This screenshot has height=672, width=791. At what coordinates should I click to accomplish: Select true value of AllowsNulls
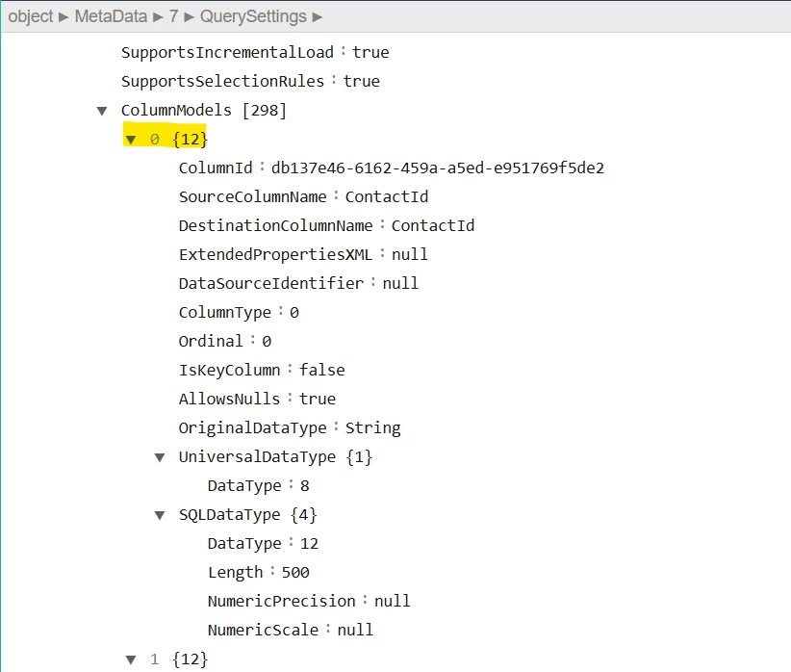tap(318, 399)
